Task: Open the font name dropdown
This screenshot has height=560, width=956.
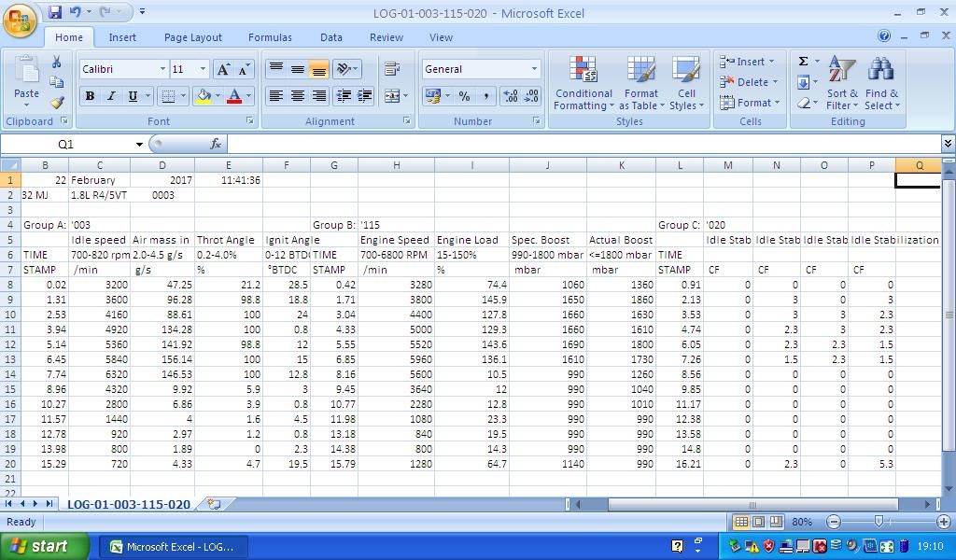Action: (x=162, y=69)
